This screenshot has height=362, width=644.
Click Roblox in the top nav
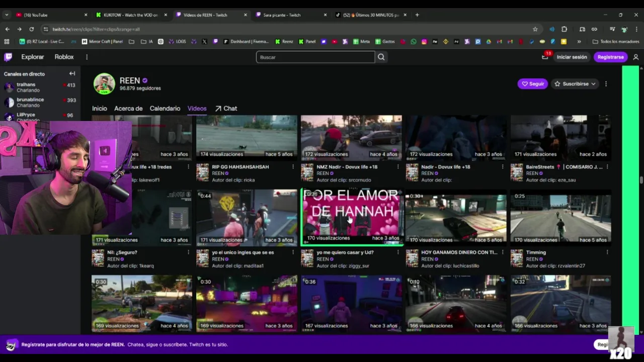(64, 57)
